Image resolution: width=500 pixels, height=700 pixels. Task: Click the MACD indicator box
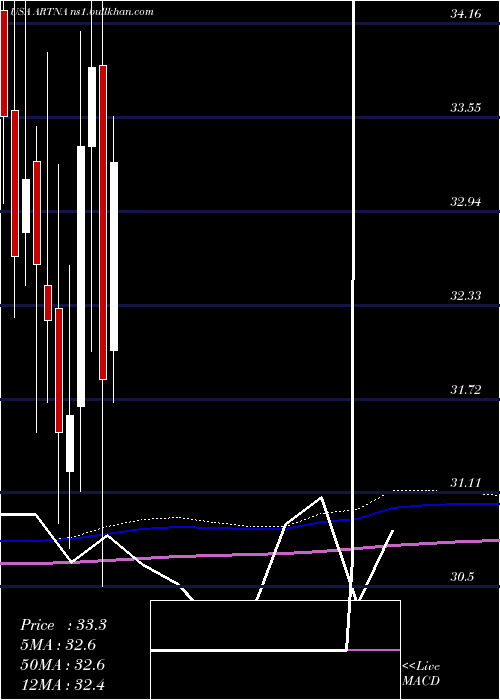[x=275, y=650]
